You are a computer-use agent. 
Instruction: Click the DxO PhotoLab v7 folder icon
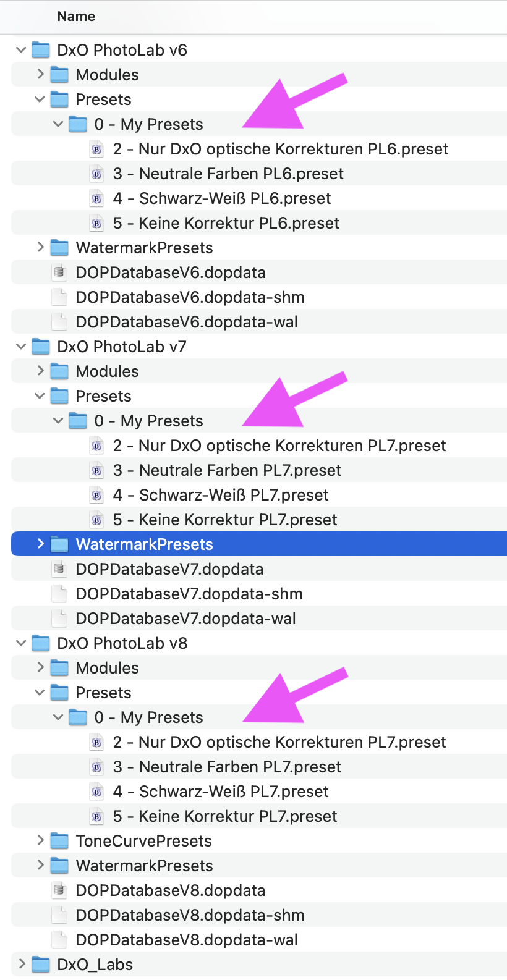coord(41,347)
